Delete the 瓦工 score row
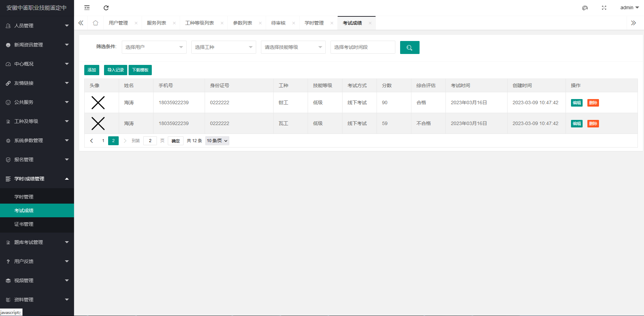 pos(593,124)
